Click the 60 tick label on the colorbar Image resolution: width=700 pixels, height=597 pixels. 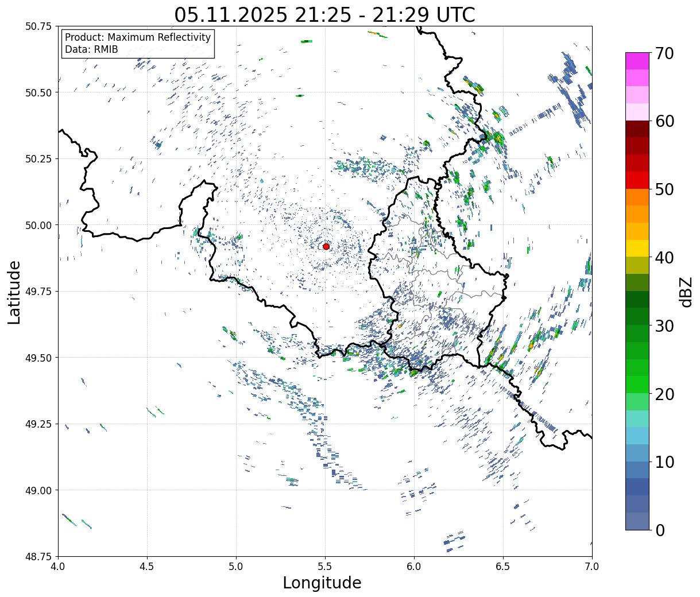pyautogui.click(x=664, y=121)
